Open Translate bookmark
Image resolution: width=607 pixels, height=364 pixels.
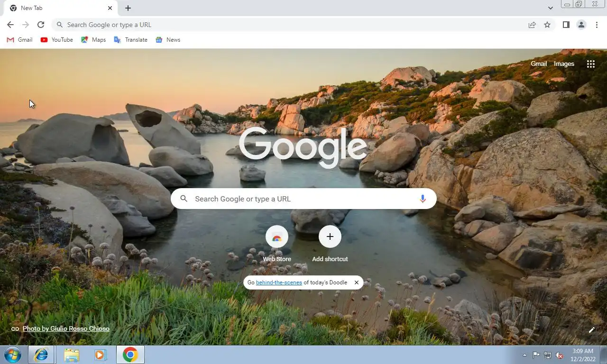coord(130,40)
